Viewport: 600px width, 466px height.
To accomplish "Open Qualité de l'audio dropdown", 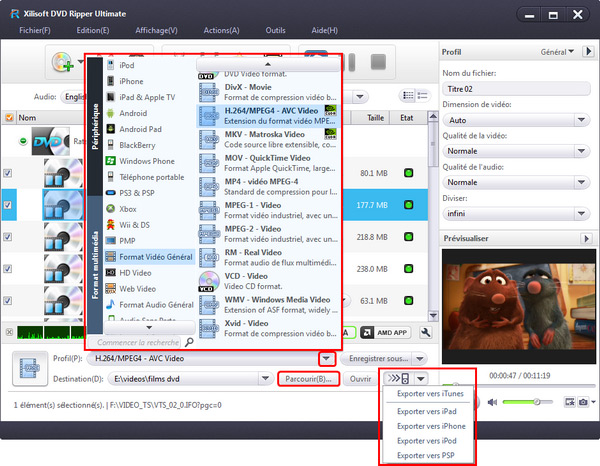I will point(581,182).
